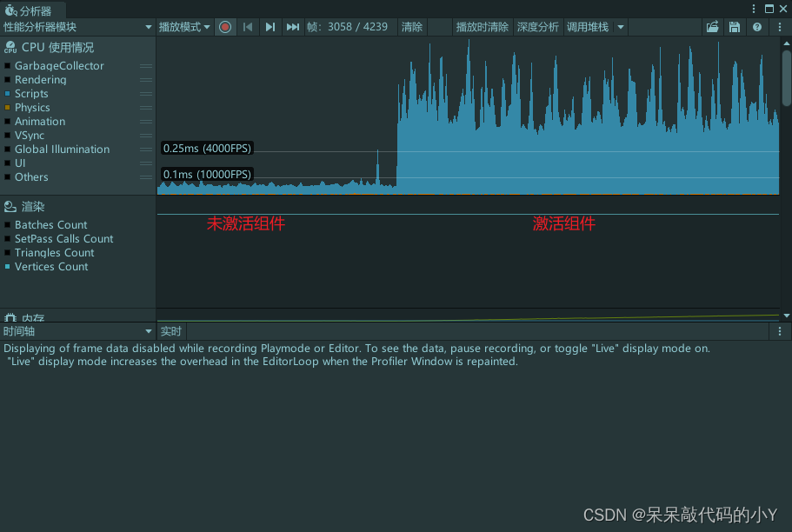Select CPU 使用情况 module header

(77, 48)
